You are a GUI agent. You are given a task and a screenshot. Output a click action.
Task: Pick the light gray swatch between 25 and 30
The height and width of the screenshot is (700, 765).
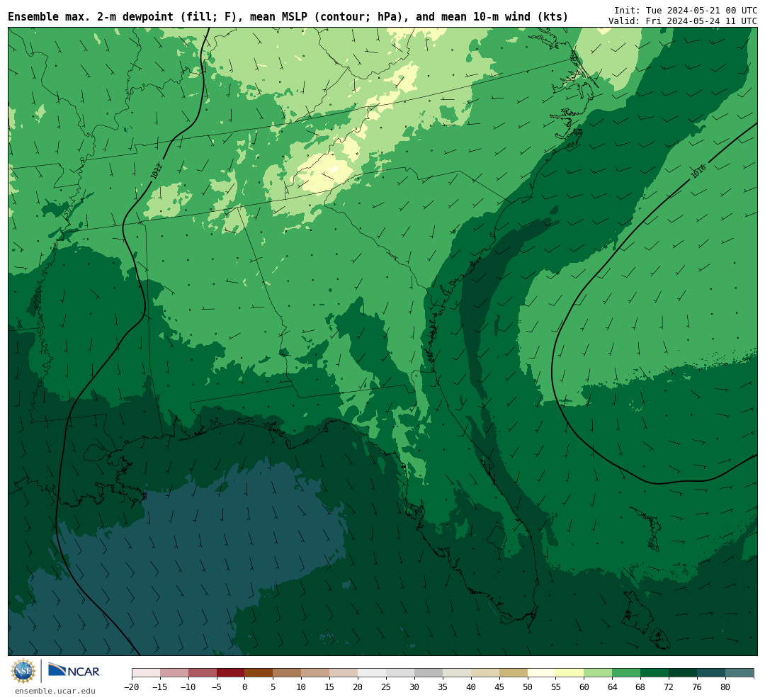click(x=400, y=673)
